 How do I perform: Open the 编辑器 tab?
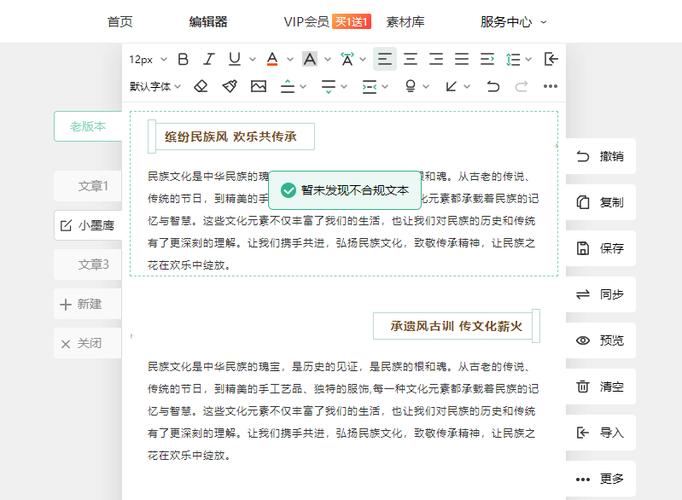point(208,22)
